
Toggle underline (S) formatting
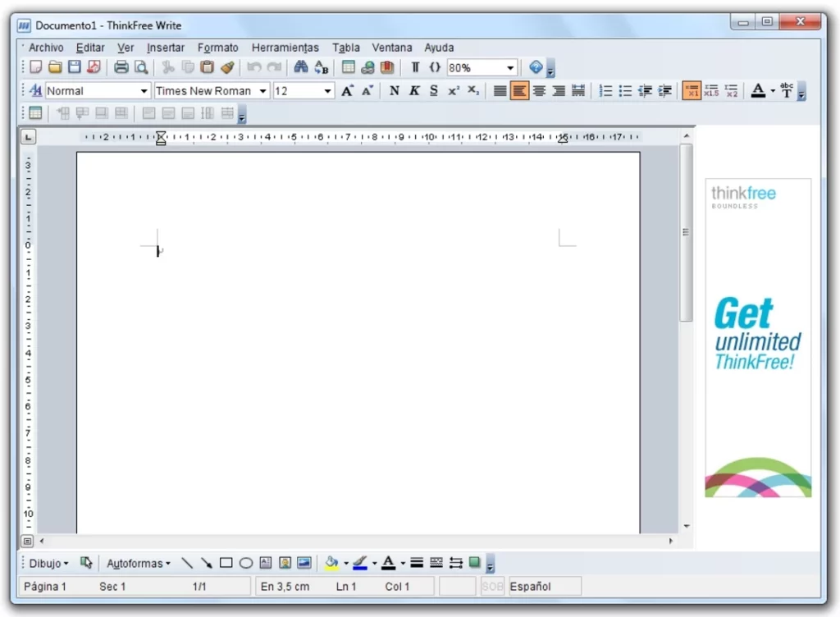tap(434, 91)
